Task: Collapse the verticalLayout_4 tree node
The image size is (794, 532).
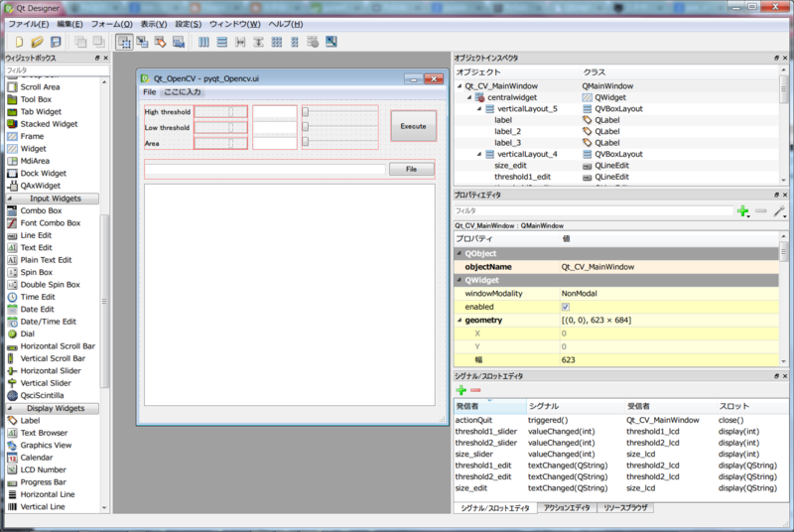Action: point(479,154)
